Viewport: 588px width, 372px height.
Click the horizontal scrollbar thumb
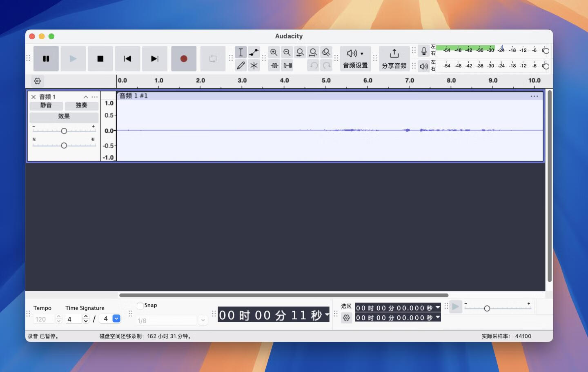[x=284, y=295]
